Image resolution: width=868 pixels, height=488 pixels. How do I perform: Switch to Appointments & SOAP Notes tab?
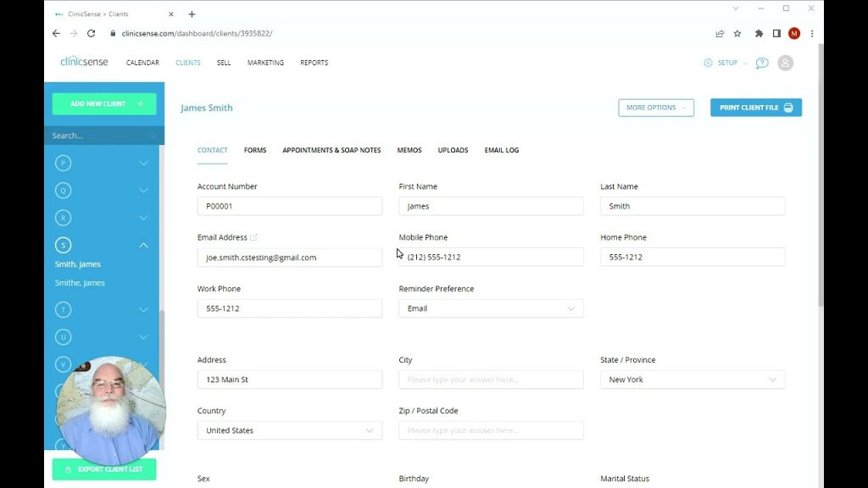[331, 150]
